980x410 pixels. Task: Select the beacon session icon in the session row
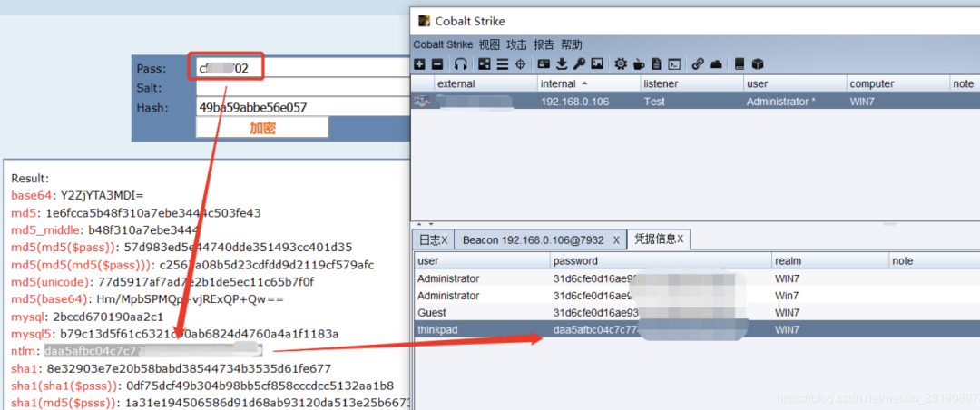422,102
